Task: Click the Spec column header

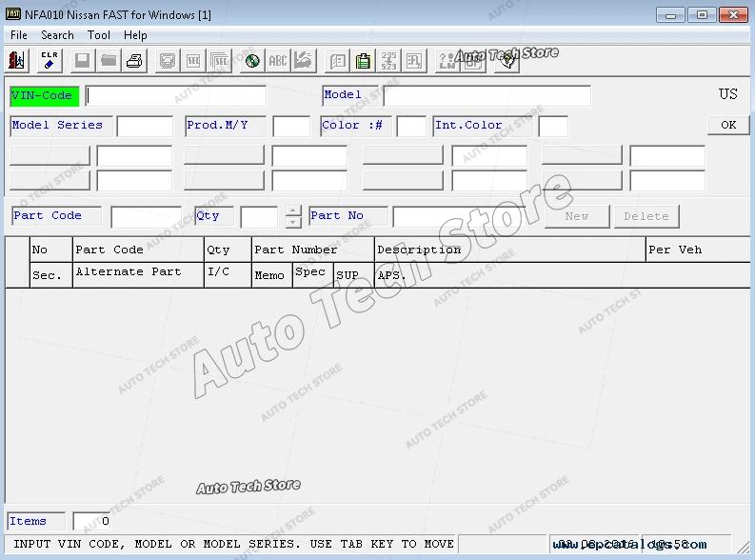Action: 313,275
